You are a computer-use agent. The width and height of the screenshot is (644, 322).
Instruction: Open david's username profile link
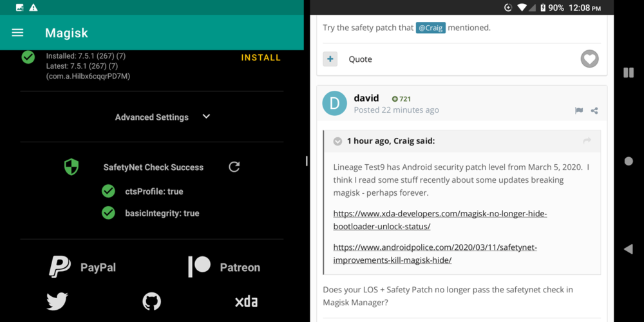tap(366, 99)
